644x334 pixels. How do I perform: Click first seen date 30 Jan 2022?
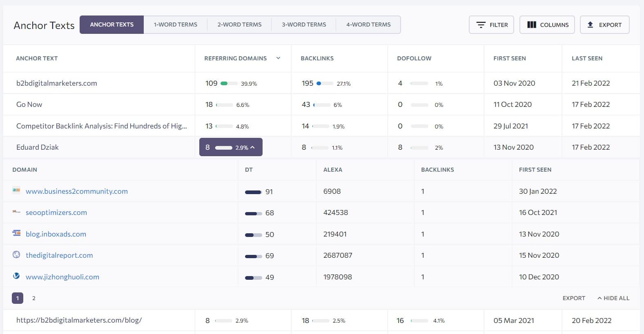[538, 191]
